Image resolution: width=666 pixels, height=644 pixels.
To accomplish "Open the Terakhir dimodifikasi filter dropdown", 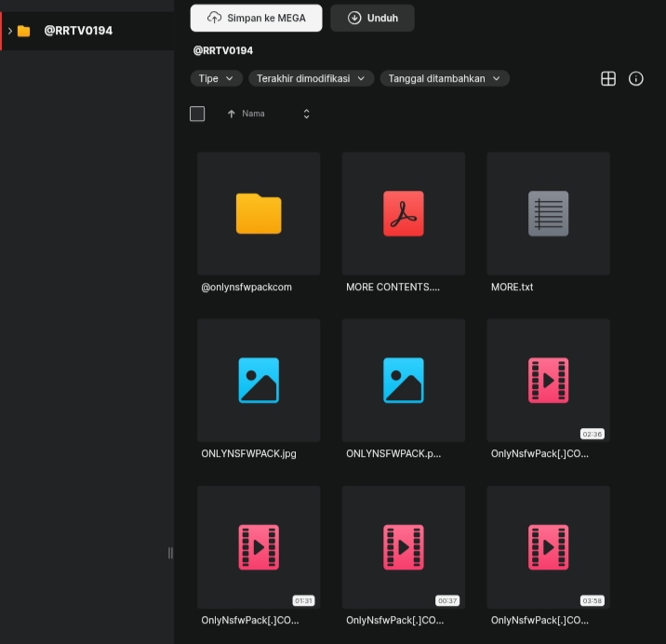I will 311,78.
